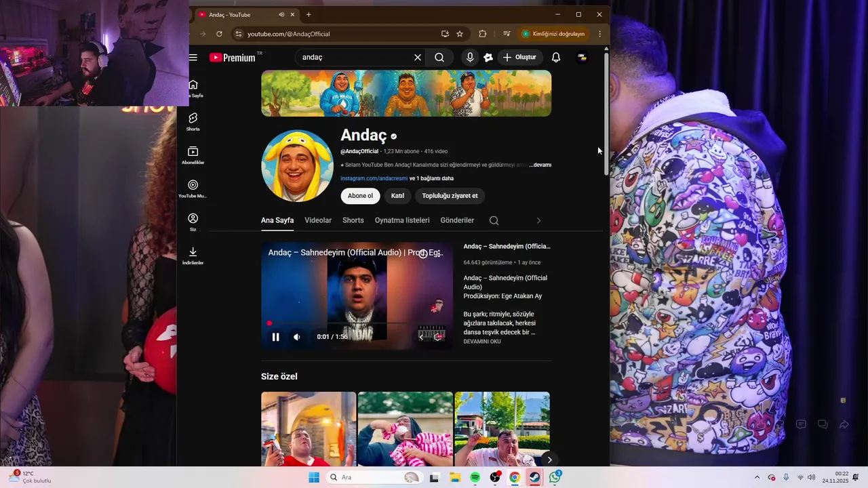
Task: Bookmark this page with the star icon
Action: point(460,34)
